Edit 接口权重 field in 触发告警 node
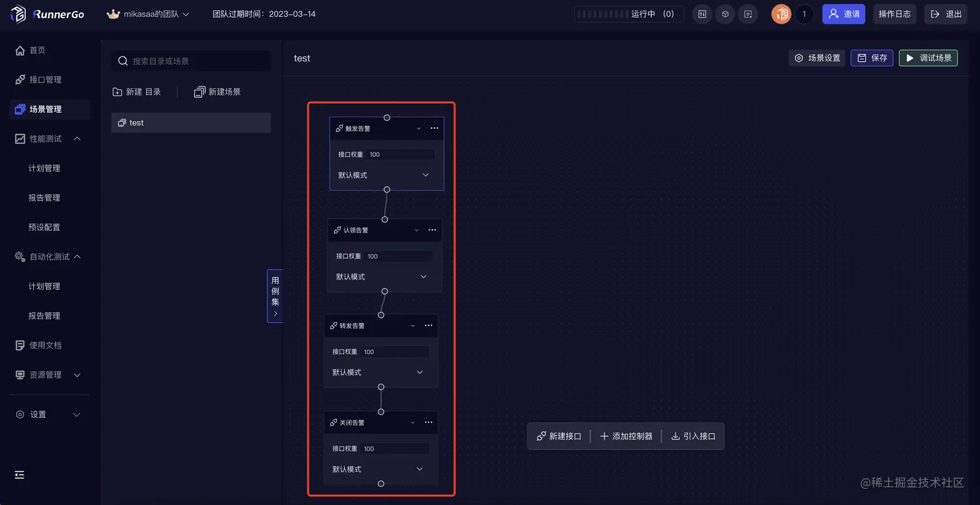This screenshot has width=980, height=505. coord(401,154)
